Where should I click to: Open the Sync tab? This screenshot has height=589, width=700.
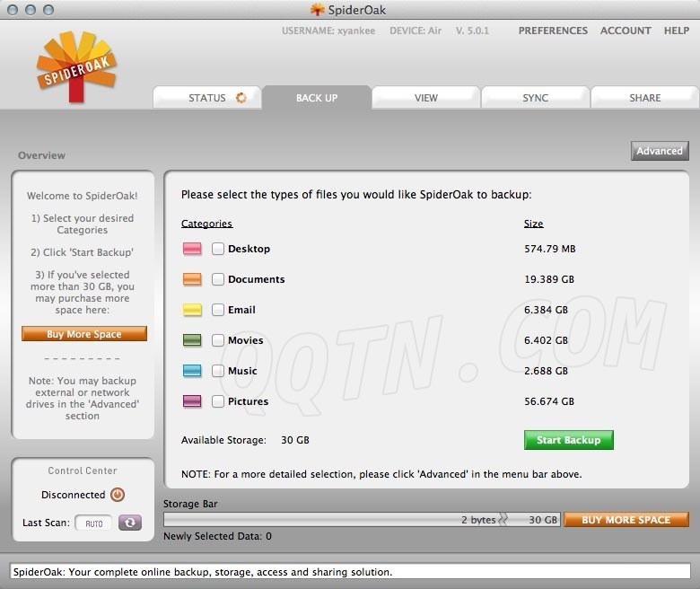pos(535,98)
